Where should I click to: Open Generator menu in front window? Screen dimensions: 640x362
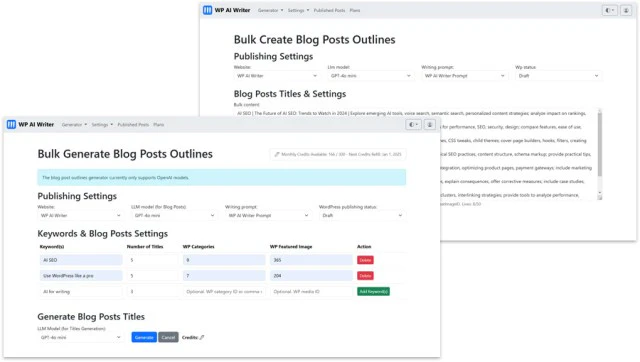coord(74,124)
